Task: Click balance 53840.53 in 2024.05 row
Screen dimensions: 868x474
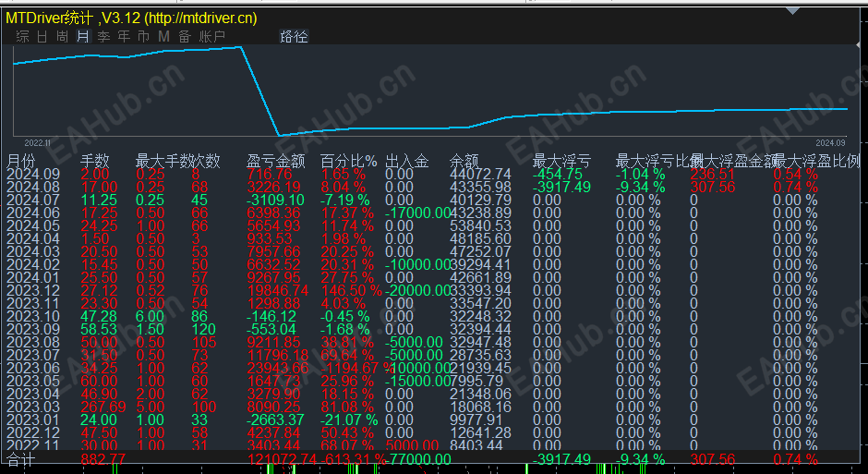Action: (x=480, y=226)
